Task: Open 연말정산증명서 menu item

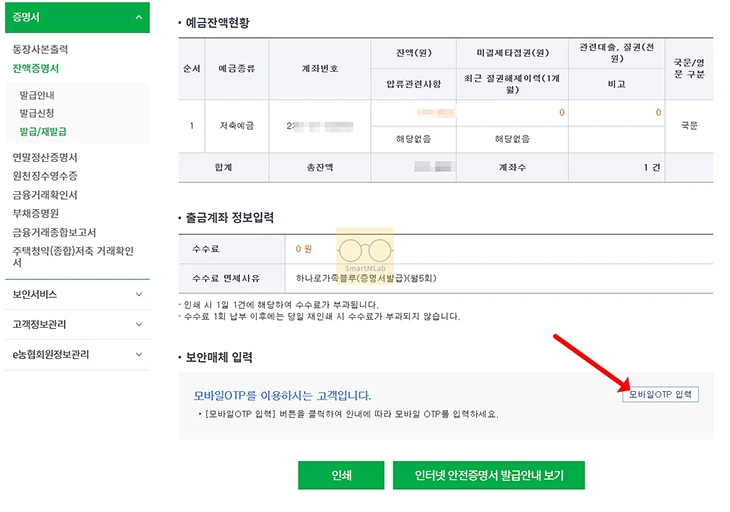Action: tap(45, 157)
